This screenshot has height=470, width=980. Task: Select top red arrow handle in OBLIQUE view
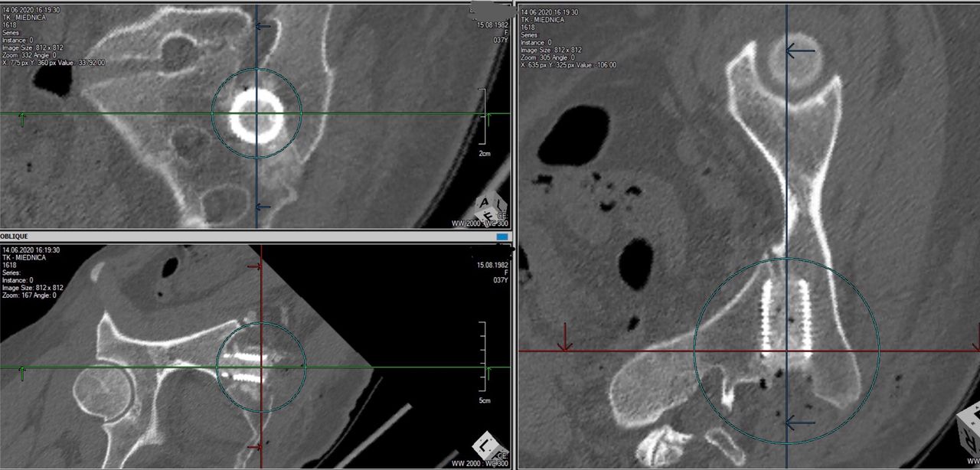(254, 266)
